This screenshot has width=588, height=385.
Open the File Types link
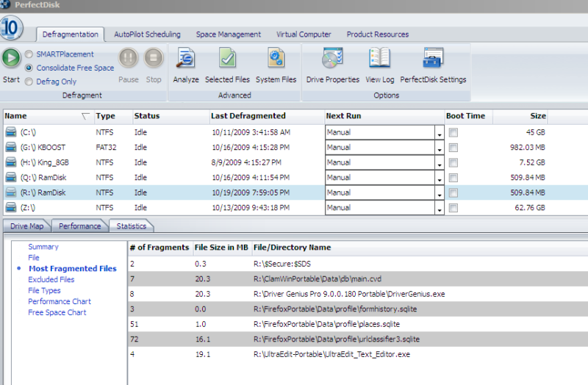click(44, 290)
